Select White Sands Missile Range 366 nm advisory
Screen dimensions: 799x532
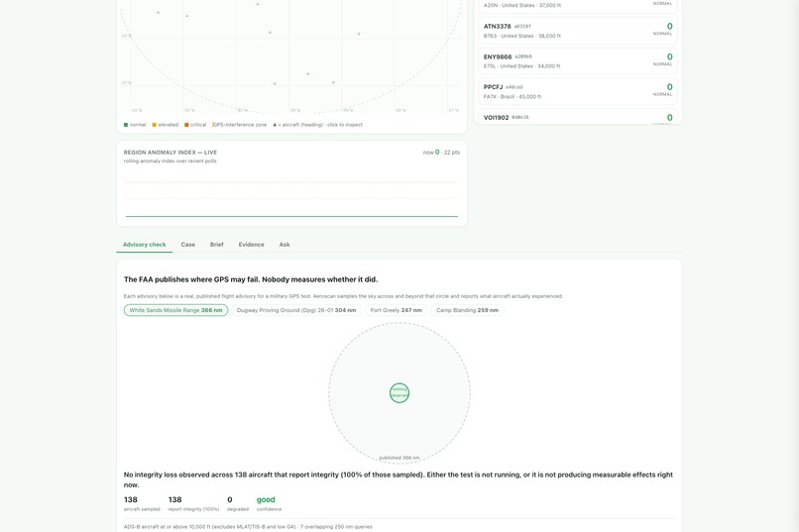(175, 310)
